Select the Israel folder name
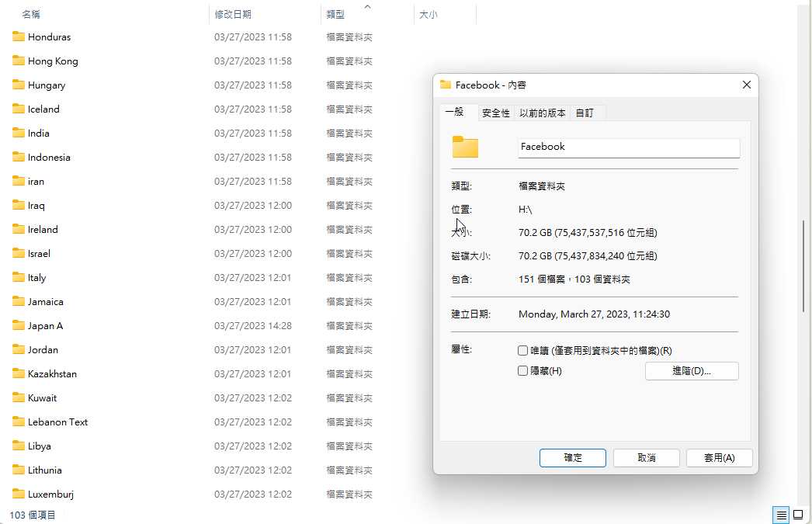This screenshot has height=524, width=812. point(39,254)
